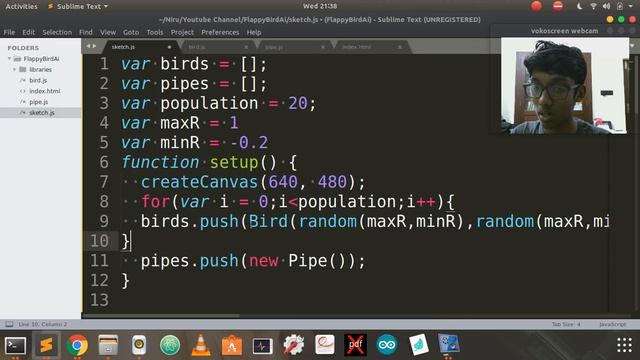This screenshot has height=360, width=640.
Task: Close the index.html tab
Action: (x=400, y=47)
